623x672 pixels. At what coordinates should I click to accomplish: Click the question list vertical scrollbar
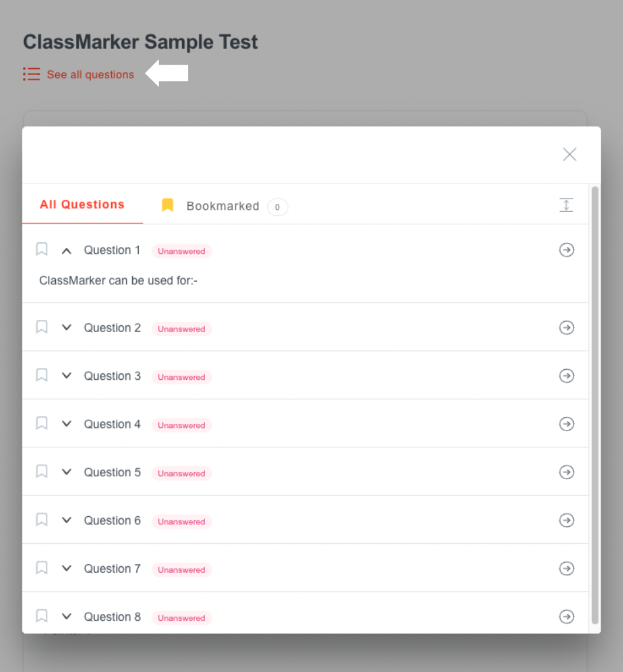tap(595, 406)
